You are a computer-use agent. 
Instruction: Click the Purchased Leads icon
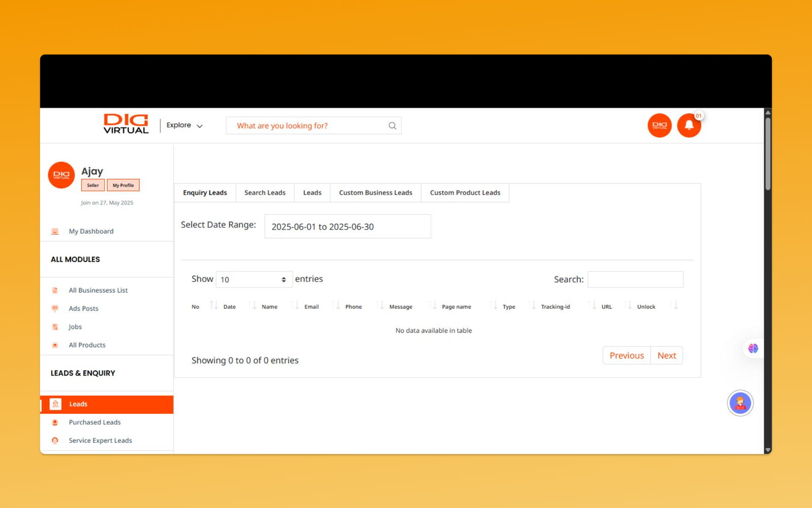tap(55, 423)
